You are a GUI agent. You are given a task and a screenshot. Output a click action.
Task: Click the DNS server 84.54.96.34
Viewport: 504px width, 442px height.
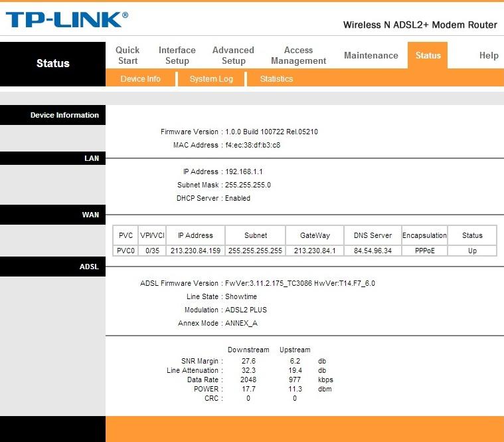[x=373, y=251]
